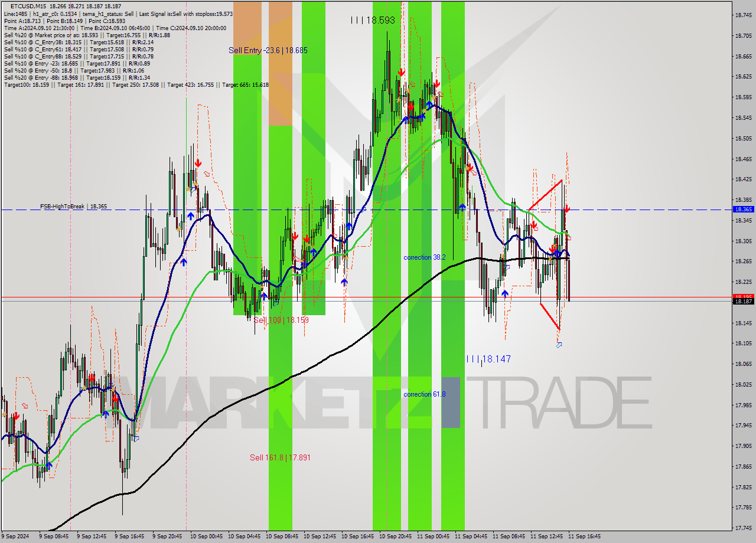Select the 'Line:1485 | h1_atr_c0' info line

118,14
